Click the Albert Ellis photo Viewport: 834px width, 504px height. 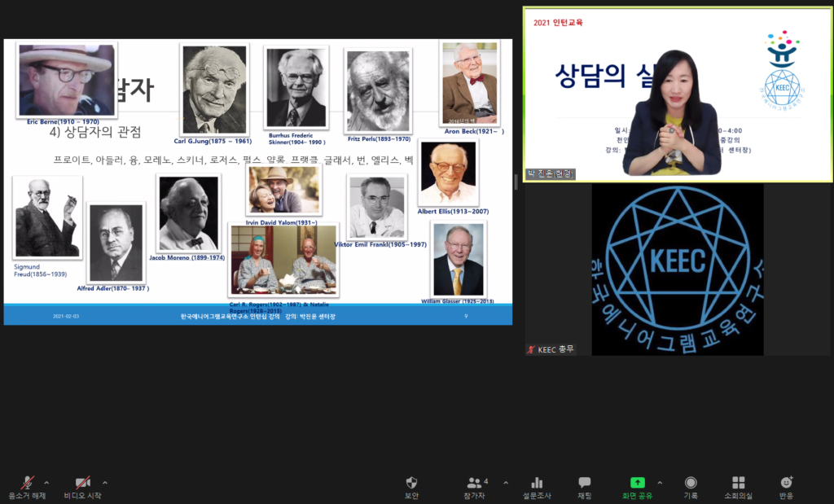coord(449,173)
